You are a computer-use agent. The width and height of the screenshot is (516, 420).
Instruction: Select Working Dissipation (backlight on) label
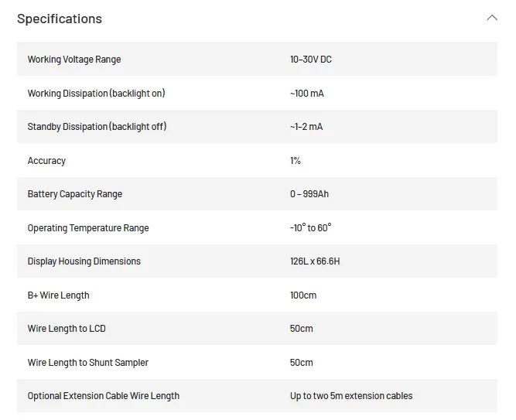96,94
